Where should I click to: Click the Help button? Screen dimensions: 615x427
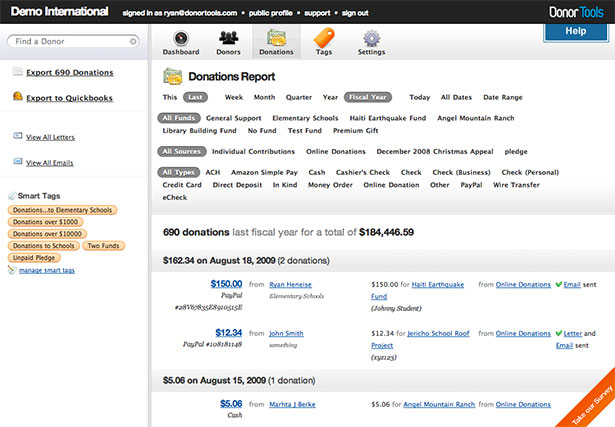coord(576,32)
